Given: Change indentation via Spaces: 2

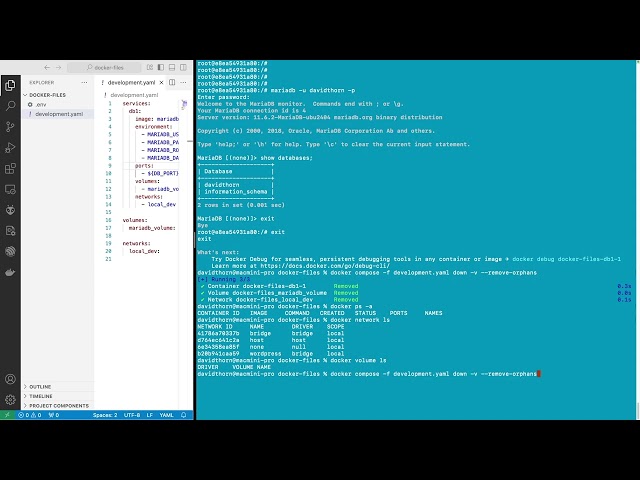Looking at the screenshot, I should point(105,415).
